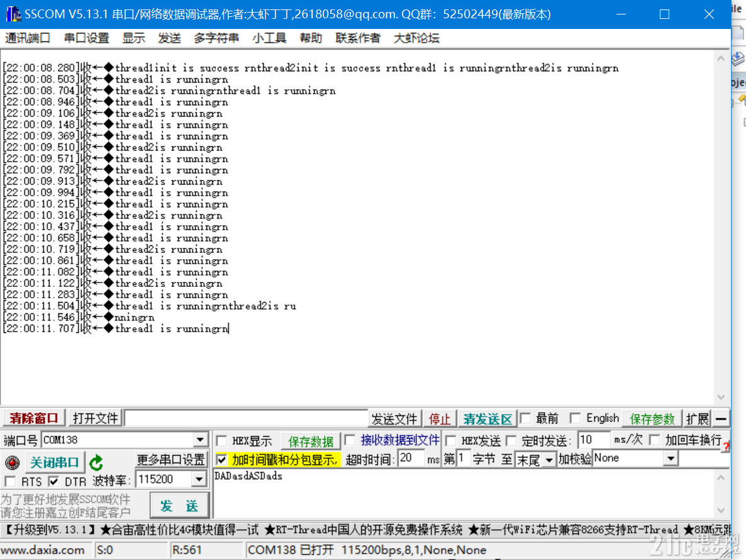Click the timed send interval field showing 10
The image size is (746, 560).
[593, 440]
